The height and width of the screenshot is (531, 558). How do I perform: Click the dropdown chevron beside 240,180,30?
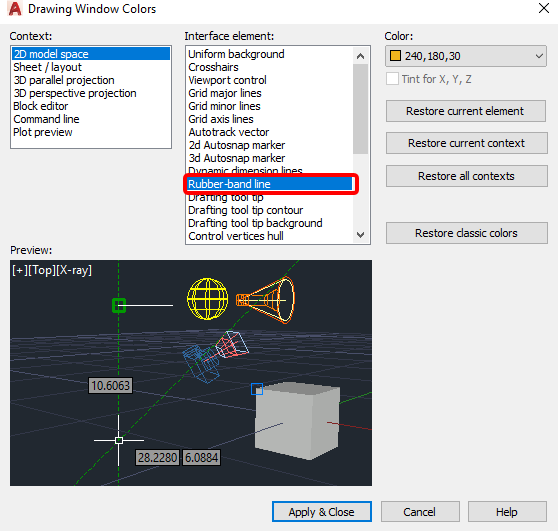pyautogui.click(x=539, y=56)
